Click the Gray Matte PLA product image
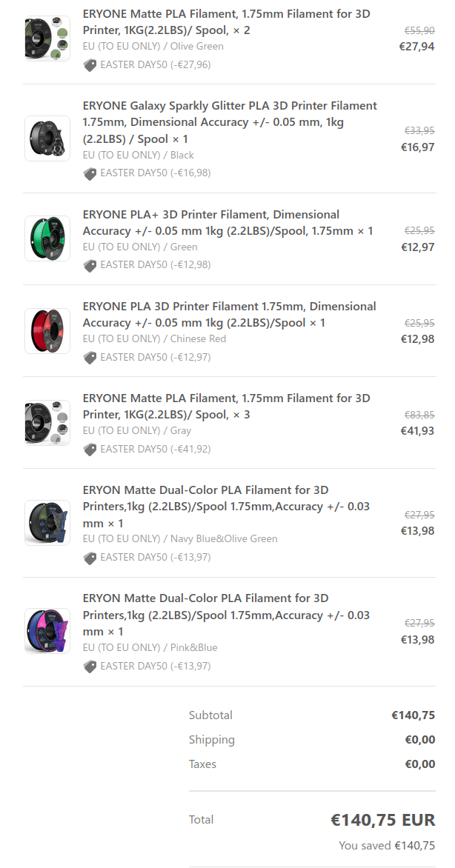Screen dimensions: 455x868 [47, 423]
